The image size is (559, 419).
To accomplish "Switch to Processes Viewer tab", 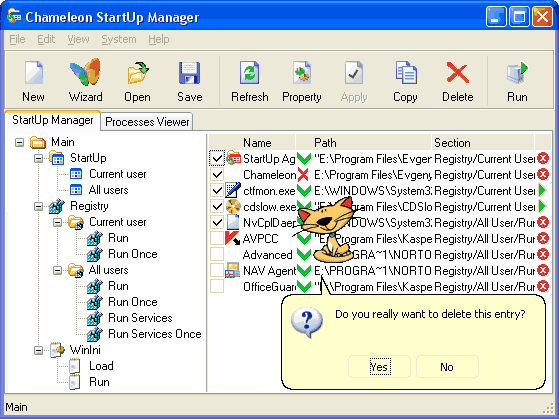I will 147,122.
